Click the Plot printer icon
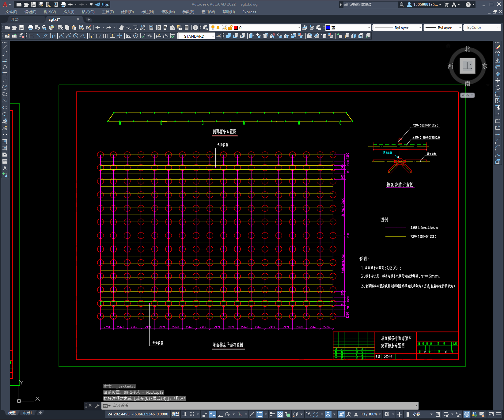The image size is (504, 420). click(x=30, y=28)
